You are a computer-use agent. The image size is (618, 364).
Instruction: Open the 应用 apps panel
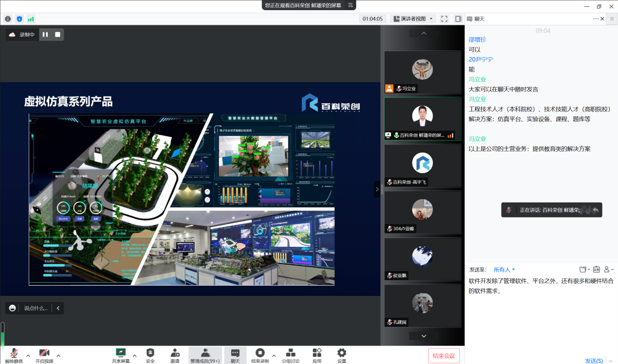coord(317,355)
